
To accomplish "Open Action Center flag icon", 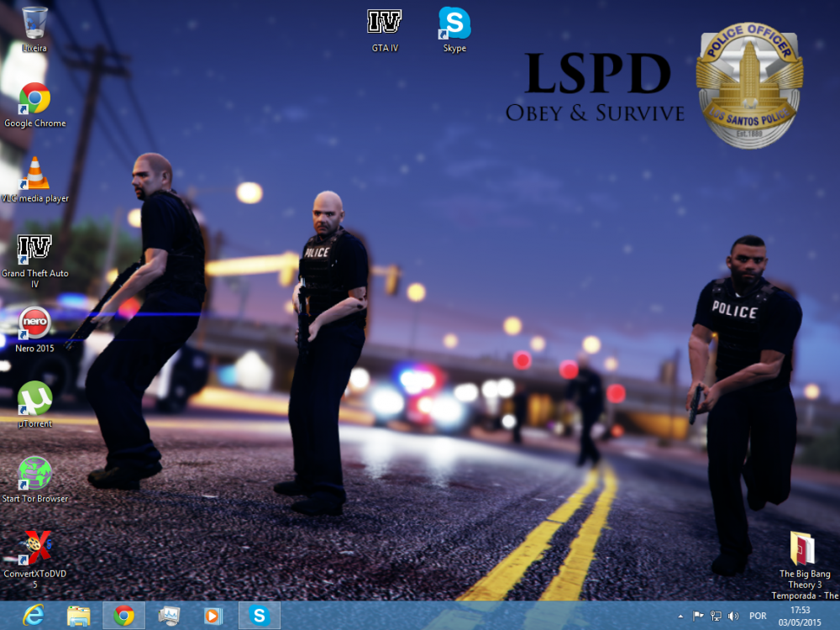I will pos(697,616).
